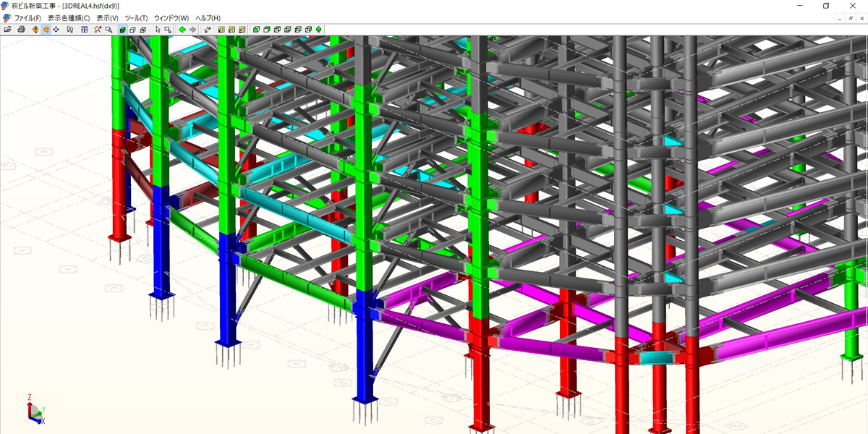Toggle wireframe cube display mode
Image resolution: width=868 pixels, height=434 pixels.
pyautogui.click(x=132, y=30)
